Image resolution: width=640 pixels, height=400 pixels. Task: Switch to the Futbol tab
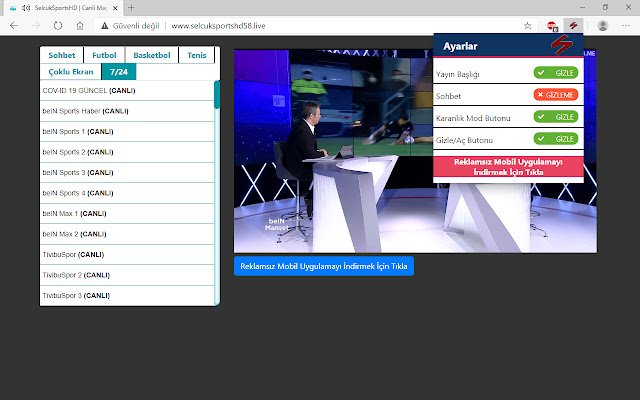coord(104,55)
